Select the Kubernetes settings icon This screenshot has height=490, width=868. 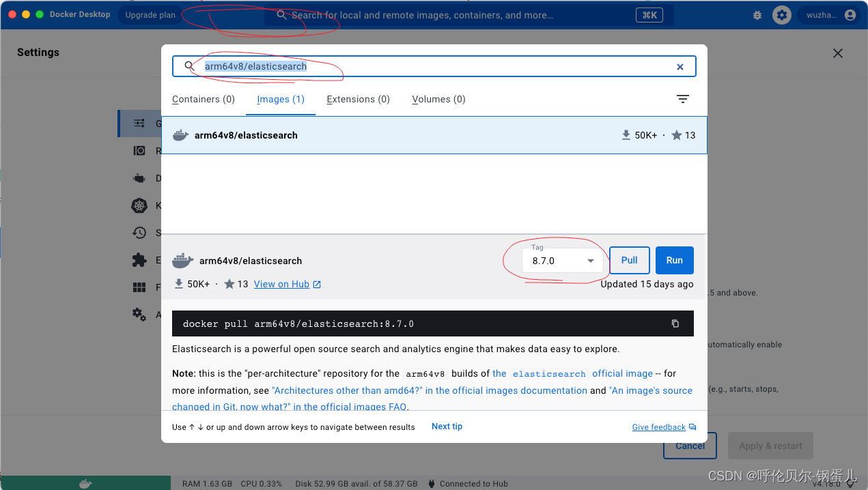(x=139, y=205)
